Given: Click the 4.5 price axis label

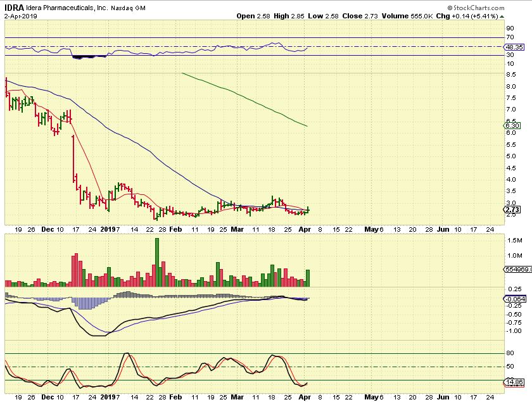Looking at the screenshot, I should pos(511,168).
